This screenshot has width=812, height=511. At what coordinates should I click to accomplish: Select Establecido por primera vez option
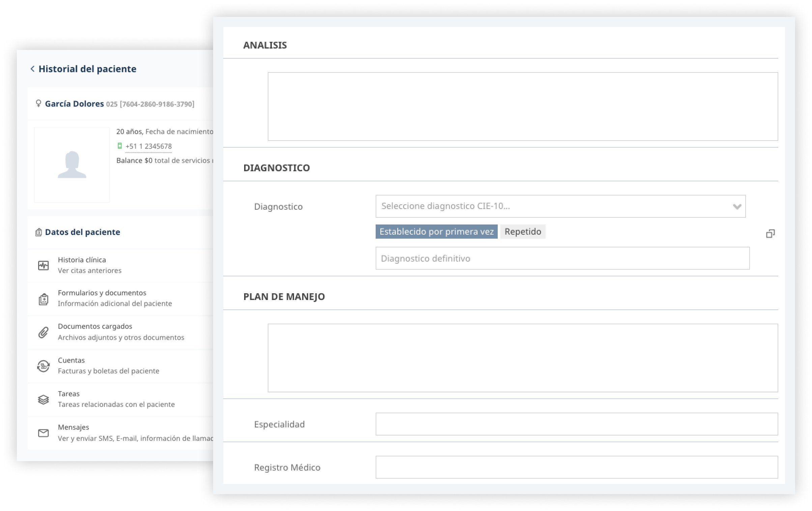pos(436,232)
